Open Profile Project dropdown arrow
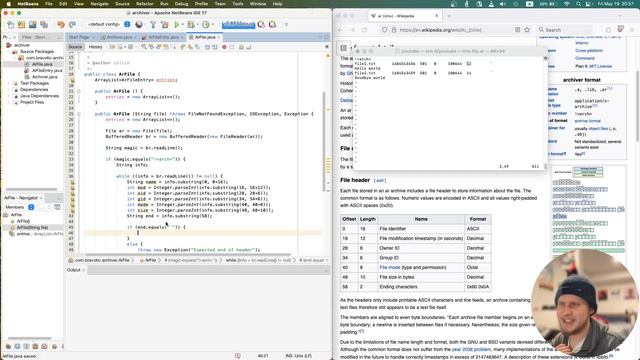The width and height of the screenshot is (640, 360). click(212, 24)
